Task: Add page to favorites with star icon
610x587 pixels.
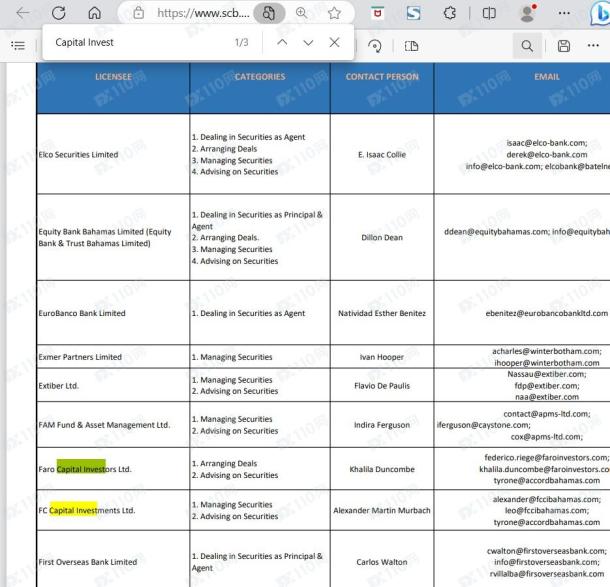Action: (x=334, y=13)
